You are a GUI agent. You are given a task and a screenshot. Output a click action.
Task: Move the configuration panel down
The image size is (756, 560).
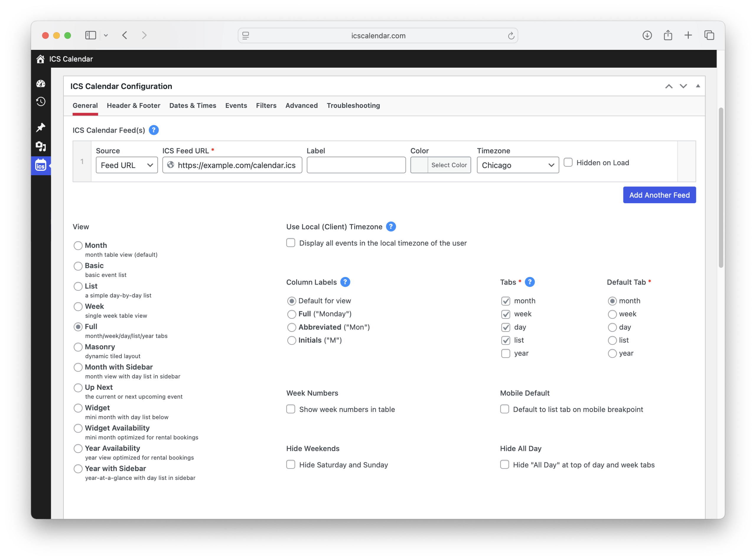684,86
